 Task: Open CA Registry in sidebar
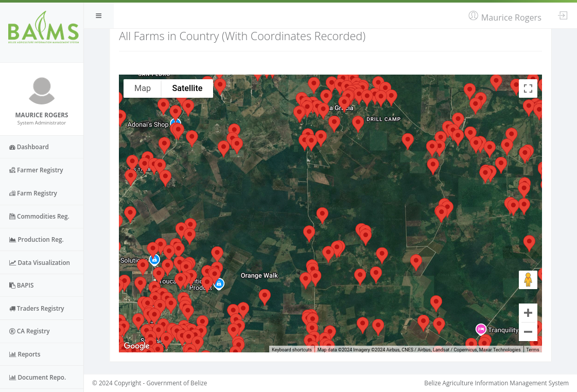[42, 331]
